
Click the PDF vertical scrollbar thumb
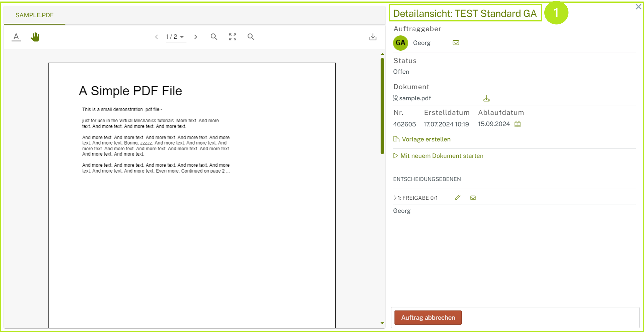382,106
